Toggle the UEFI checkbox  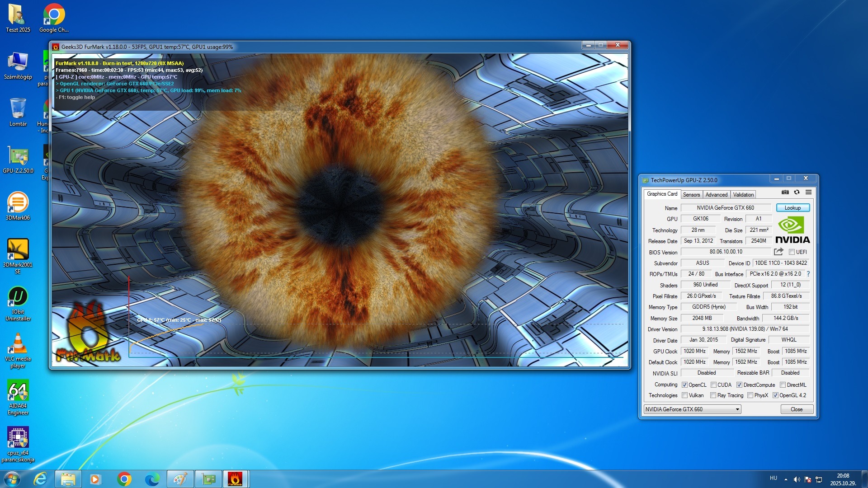click(x=792, y=252)
